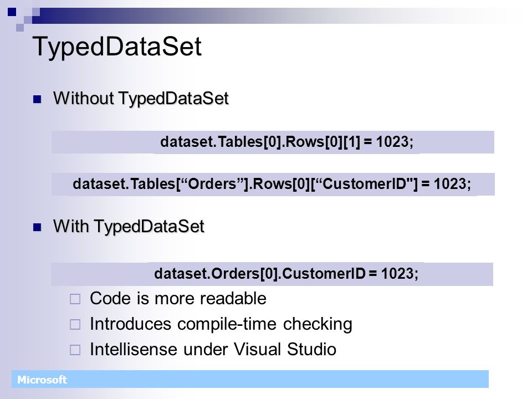Click the TypedDataSet slide title
Viewport: 532px width, 399px height.
pyautogui.click(x=117, y=47)
